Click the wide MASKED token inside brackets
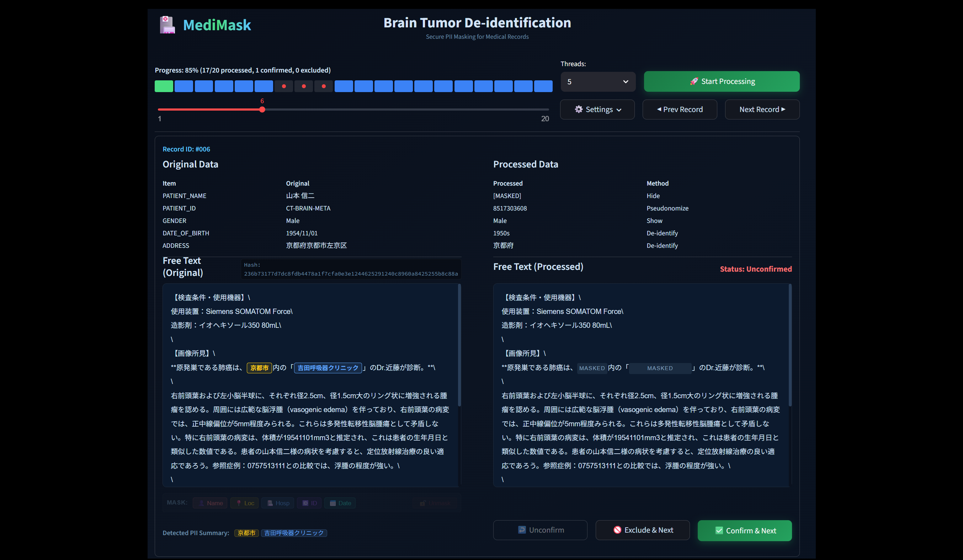Screen dimensions: 963x560 pyautogui.click(x=660, y=368)
